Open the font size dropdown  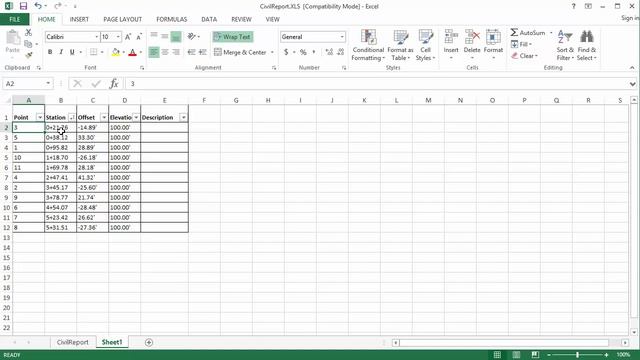[118, 37]
